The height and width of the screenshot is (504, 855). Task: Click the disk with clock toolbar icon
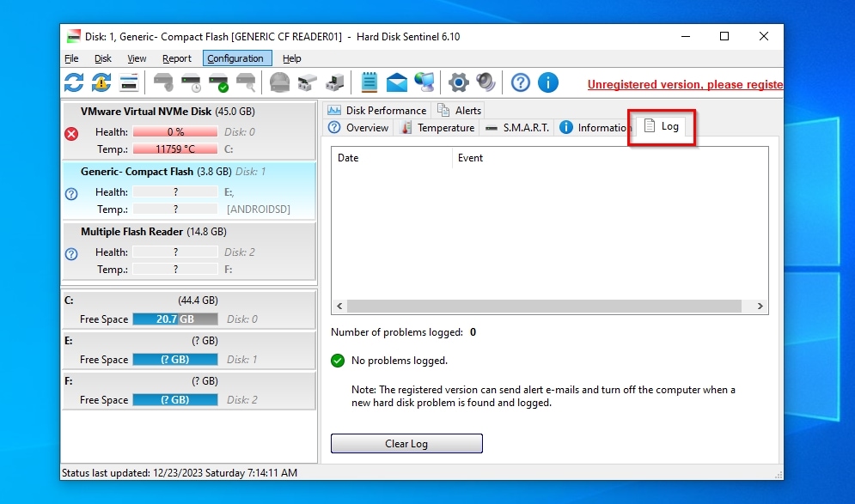click(191, 82)
